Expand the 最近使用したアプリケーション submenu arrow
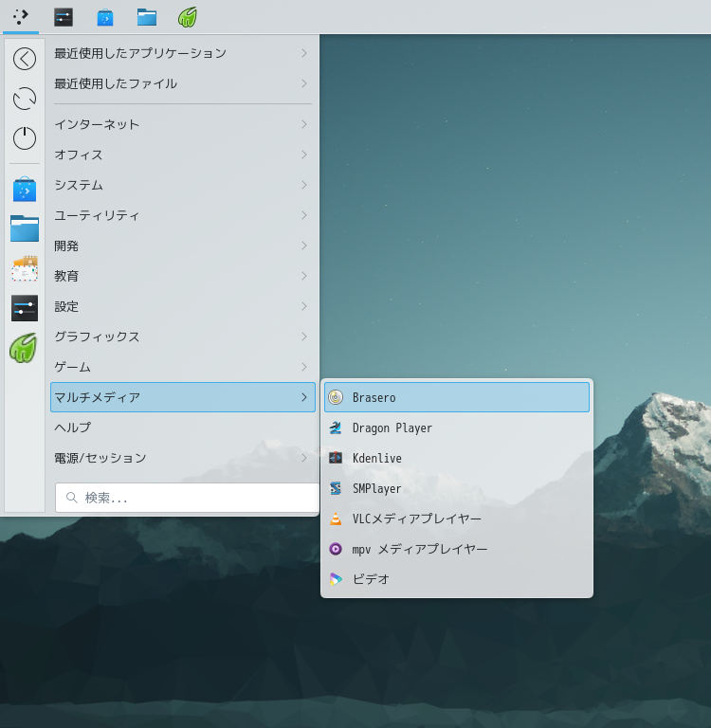Image resolution: width=711 pixels, height=728 pixels. [304, 53]
